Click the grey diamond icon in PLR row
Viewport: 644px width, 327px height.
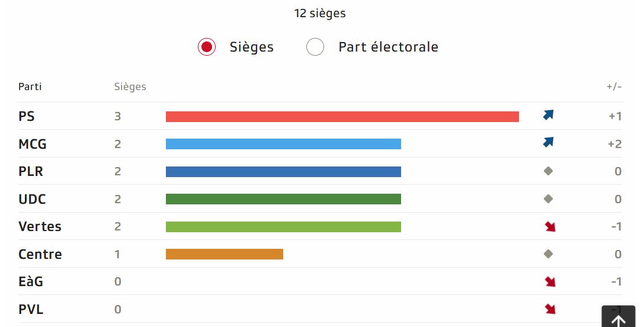[548, 171]
